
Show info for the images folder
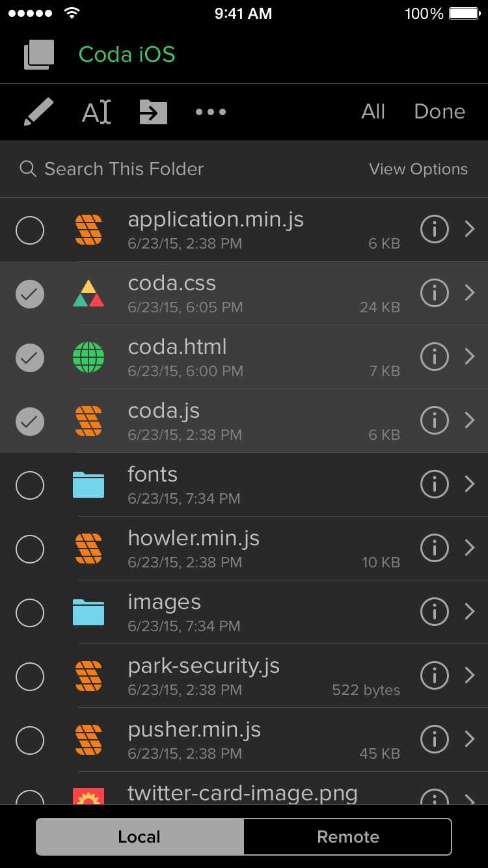coord(434,612)
